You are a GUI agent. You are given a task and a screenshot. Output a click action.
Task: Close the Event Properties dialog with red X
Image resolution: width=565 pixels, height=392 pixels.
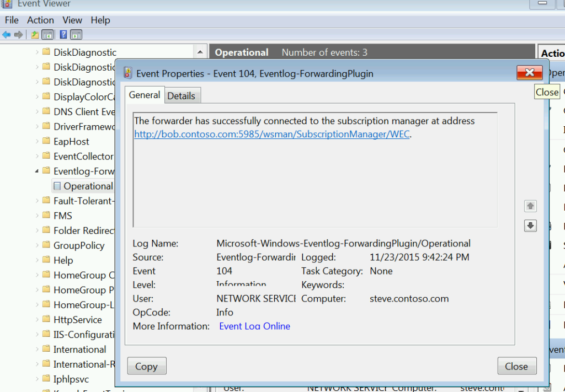click(529, 72)
